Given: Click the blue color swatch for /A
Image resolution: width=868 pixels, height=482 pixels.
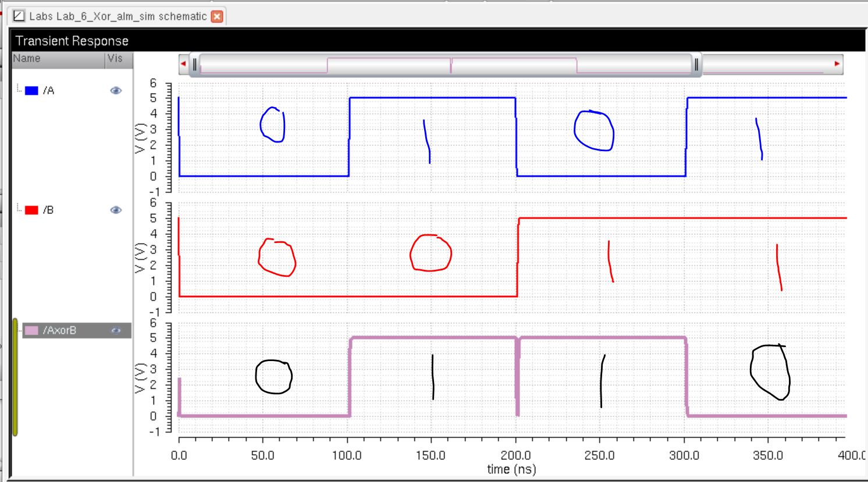Looking at the screenshot, I should point(31,90).
